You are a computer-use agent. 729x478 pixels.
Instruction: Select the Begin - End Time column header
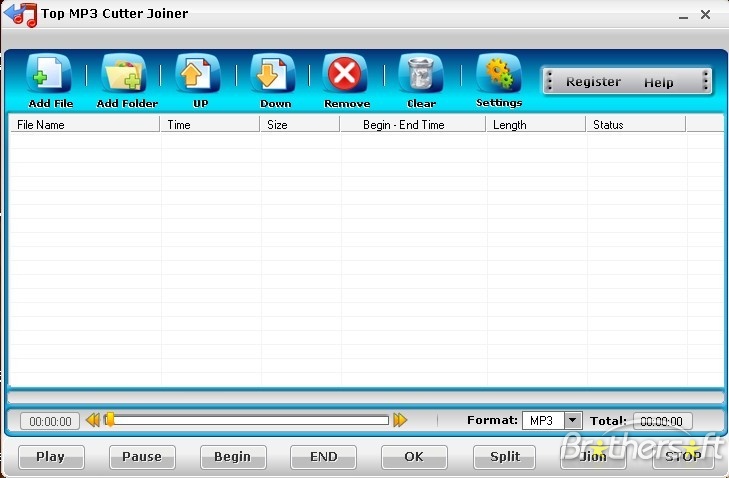[413, 125]
